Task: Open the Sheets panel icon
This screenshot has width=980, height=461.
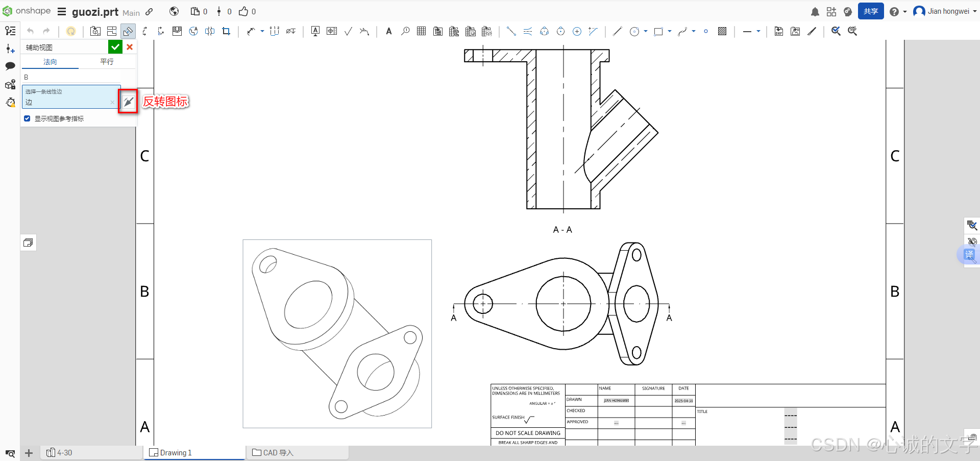Action: [x=29, y=242]
